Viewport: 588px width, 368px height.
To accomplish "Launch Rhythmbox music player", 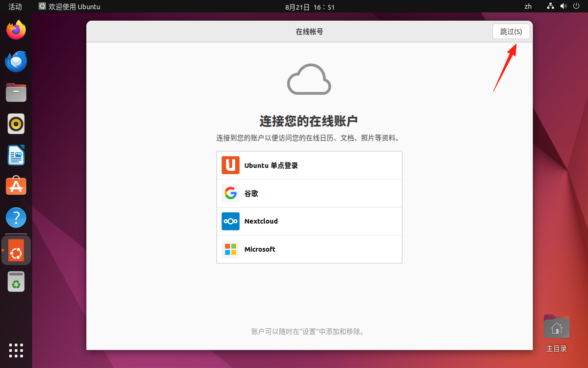I will pyautogui.click(x=16, y=124).
